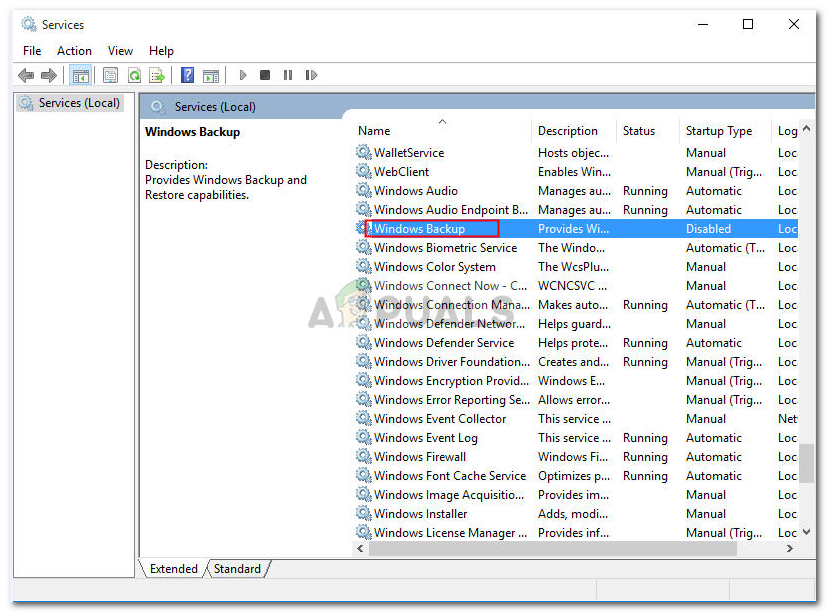The height and width of the screenshot is (613, 827).
Task: Click the horizontal scrollbar left arrow
Action: 360,548
